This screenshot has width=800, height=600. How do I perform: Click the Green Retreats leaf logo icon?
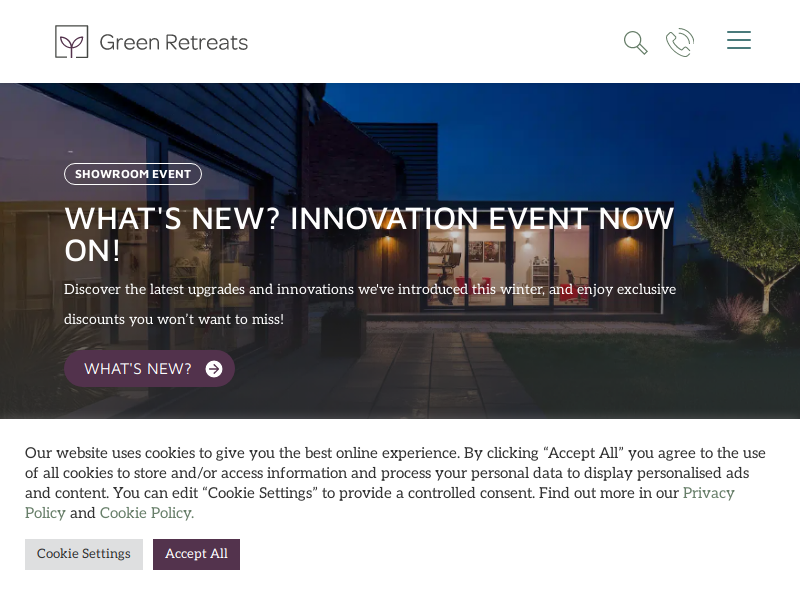71,41
